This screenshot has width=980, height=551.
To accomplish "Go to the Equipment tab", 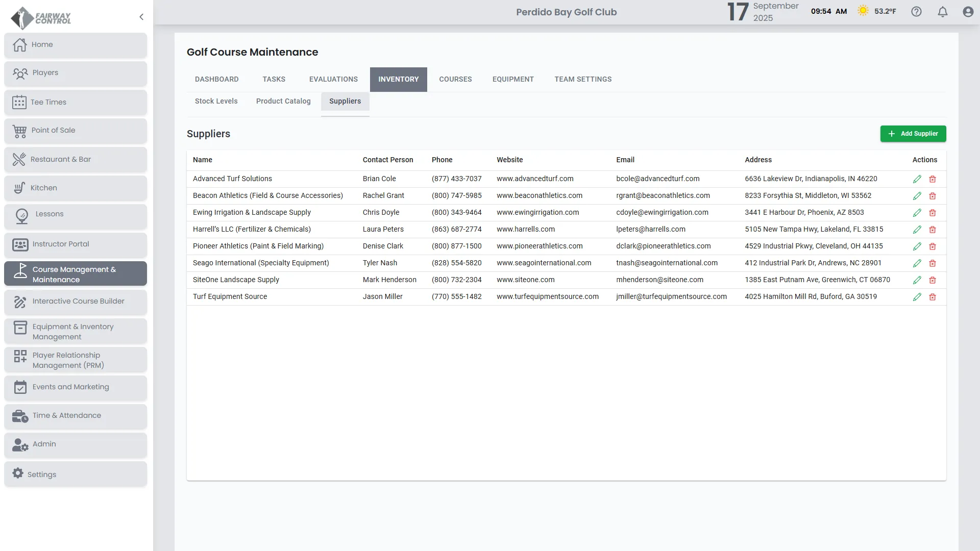I will click(x=512, y=79).
